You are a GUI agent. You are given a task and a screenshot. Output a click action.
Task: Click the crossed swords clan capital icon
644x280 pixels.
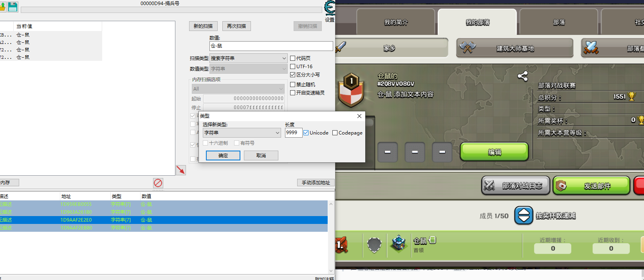591,48
